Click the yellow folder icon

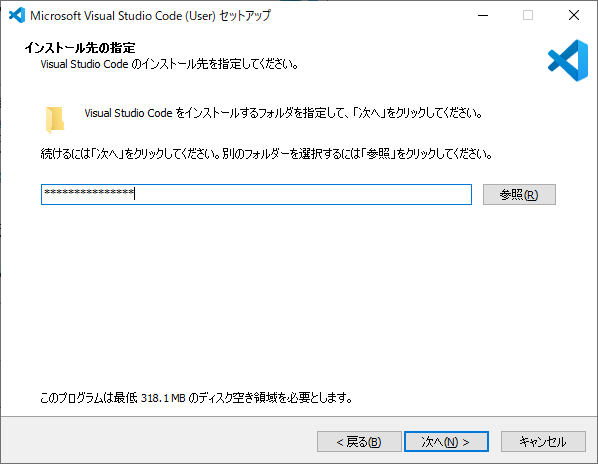pyautogui.click(x=55, y=120)
